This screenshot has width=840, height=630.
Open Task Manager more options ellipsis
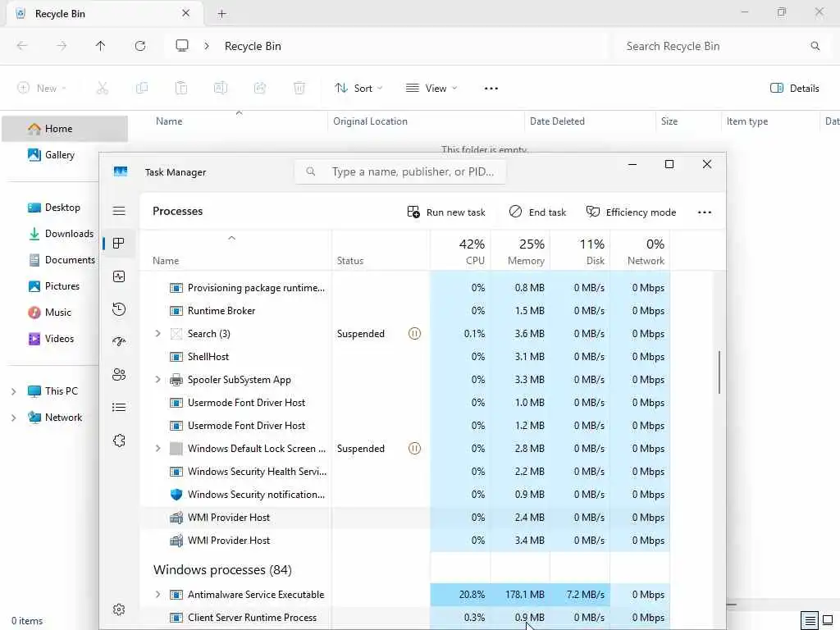point(705,212)
